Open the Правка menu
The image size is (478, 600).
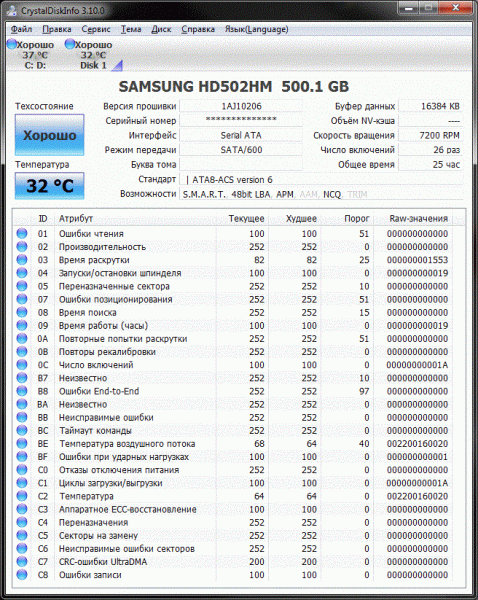(x=57, y=29)
